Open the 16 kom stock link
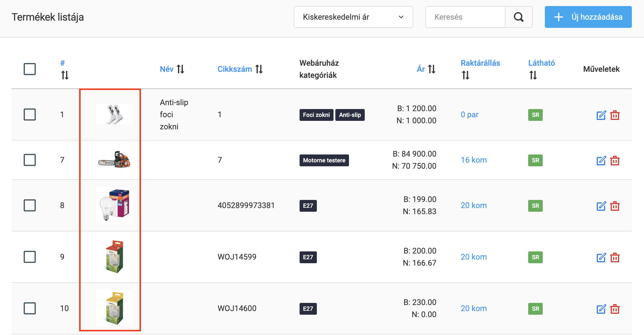This screenshot has width=644, height=335. (474, 160)
